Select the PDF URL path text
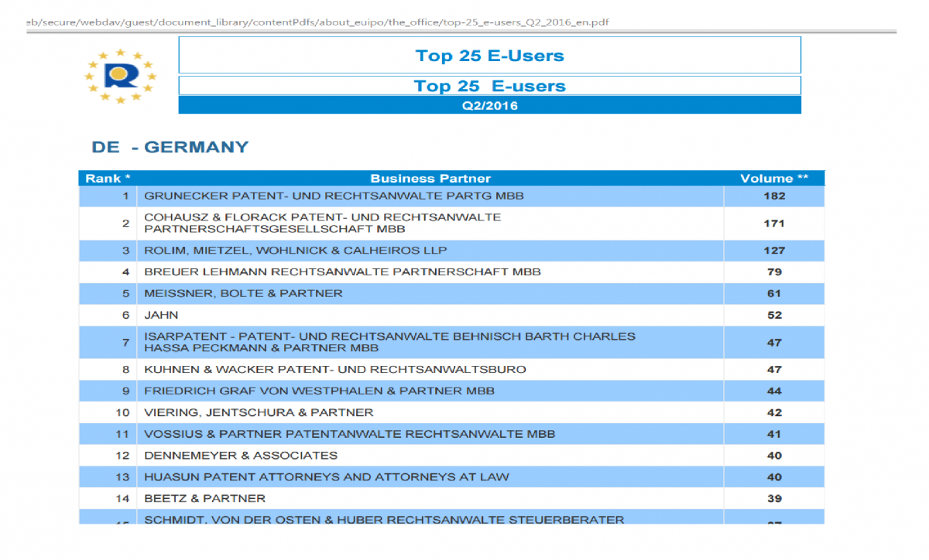Viewport: 929px width, 560px height. 317,22
